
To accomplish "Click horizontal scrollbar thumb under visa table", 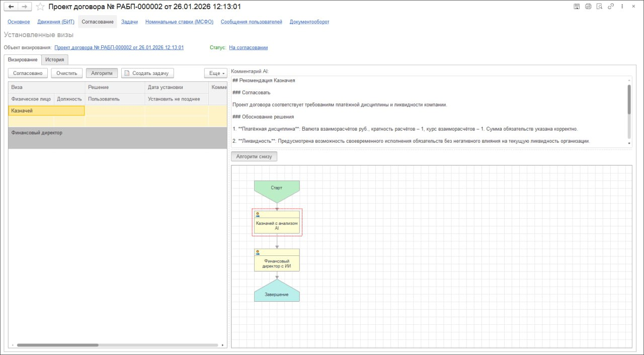I will (57, 345).
